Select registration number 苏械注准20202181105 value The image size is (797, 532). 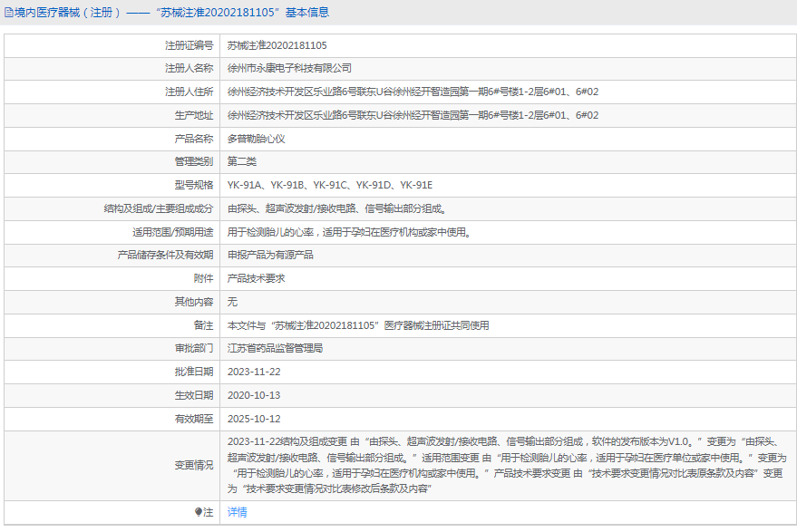tap(277, 45)
